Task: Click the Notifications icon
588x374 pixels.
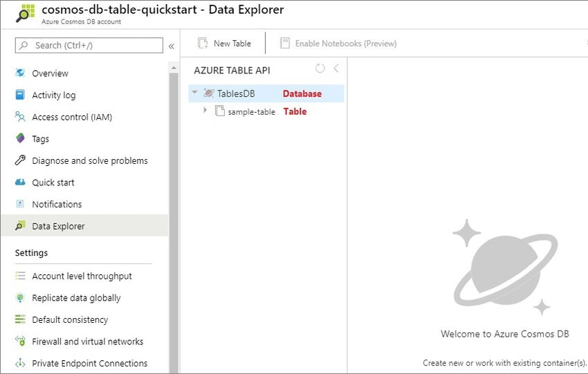Action: click(x=20, y=203)
